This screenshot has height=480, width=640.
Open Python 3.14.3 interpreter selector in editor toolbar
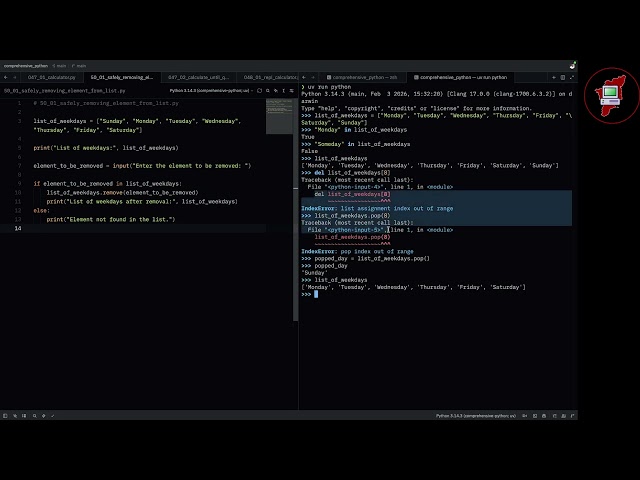point(211,91)
